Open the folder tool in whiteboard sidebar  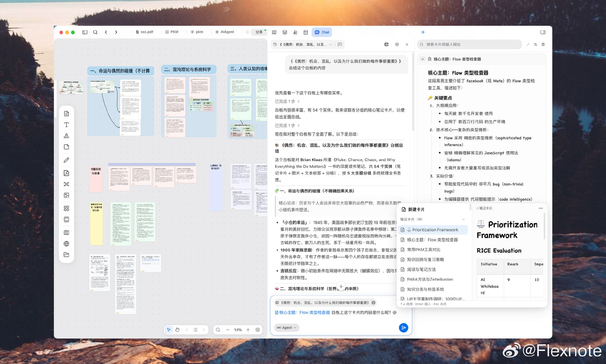point(66,255)
